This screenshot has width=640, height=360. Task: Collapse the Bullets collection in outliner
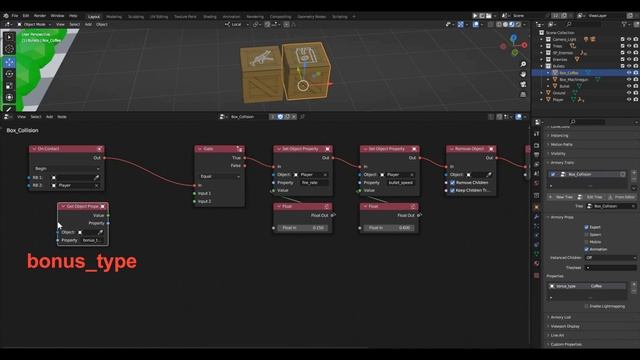(542, 66)
